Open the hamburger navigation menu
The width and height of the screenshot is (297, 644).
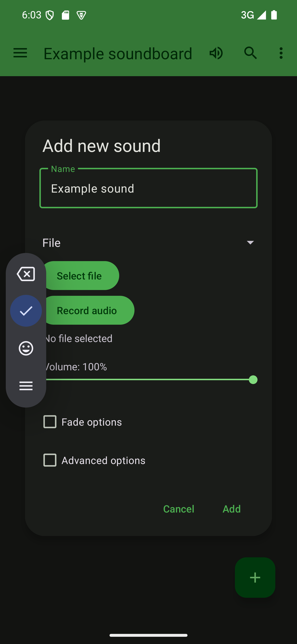[x=20, y=53]
